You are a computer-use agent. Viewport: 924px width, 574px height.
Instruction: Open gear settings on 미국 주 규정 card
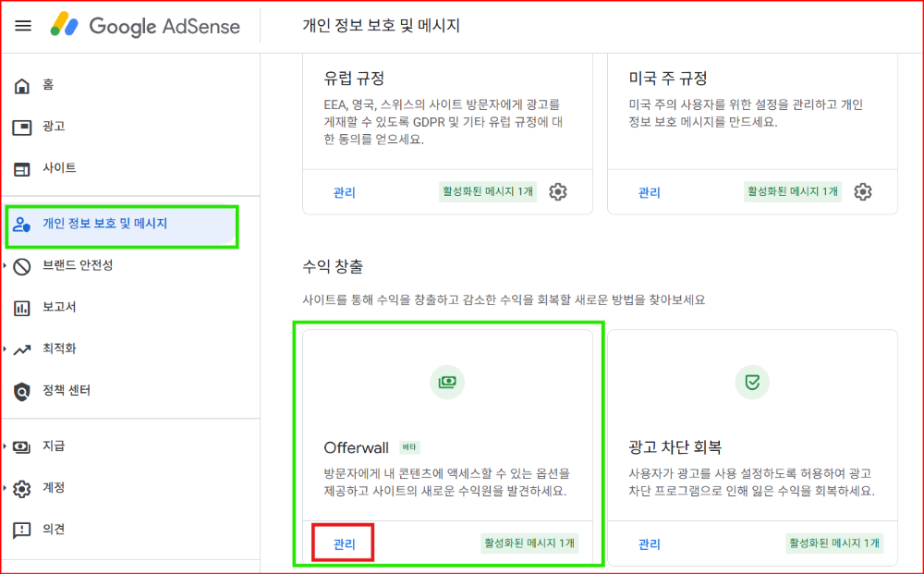point(863,192)
